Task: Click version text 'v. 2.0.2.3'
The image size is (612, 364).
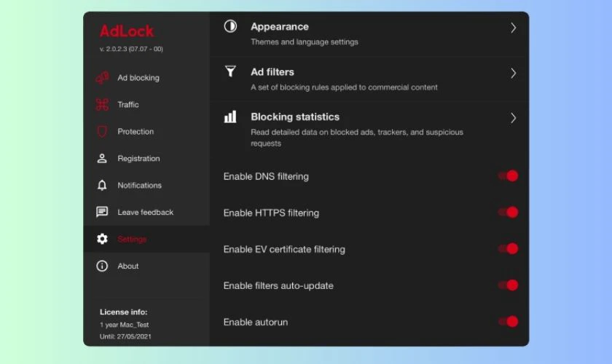Action: [x=131, y=49]
